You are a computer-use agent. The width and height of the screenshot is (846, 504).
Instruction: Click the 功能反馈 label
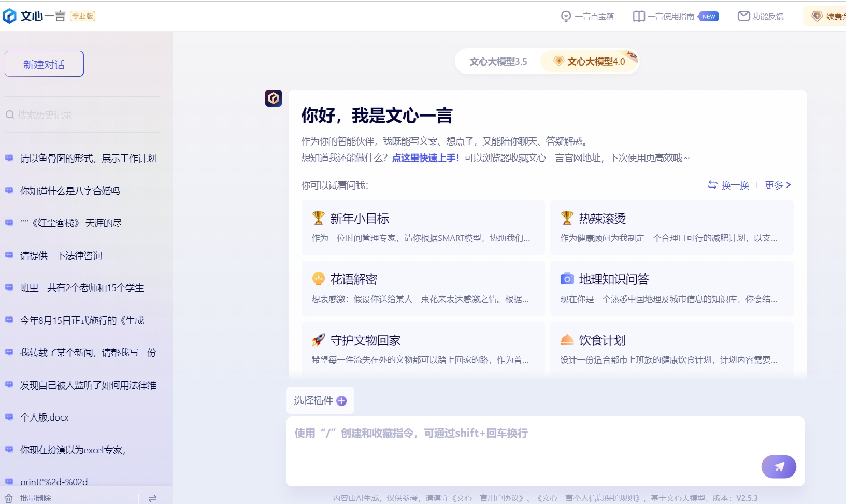[768, 17]
